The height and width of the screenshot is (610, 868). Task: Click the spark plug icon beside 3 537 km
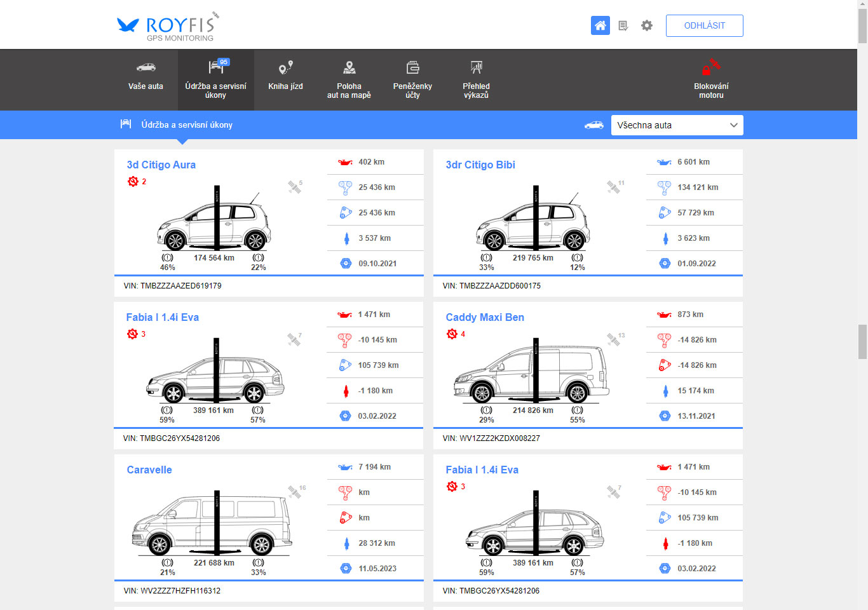(346, 238)
